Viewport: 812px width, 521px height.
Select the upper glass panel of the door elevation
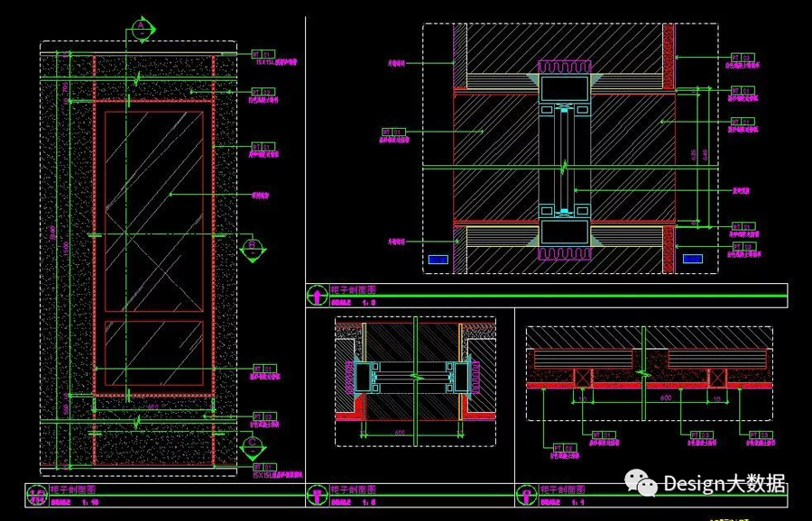point(152,214)
